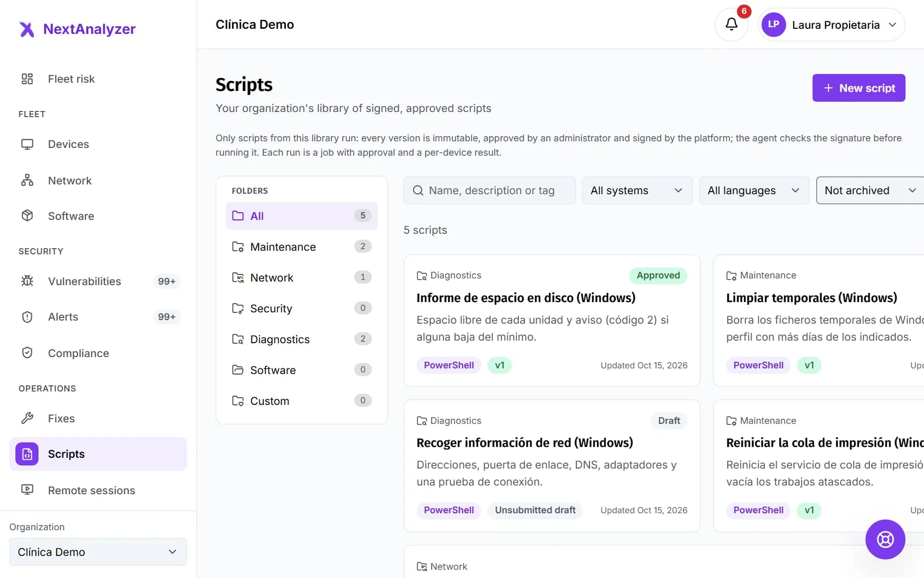
Task: Click the Draft status badge
Action: coord(669,421)
